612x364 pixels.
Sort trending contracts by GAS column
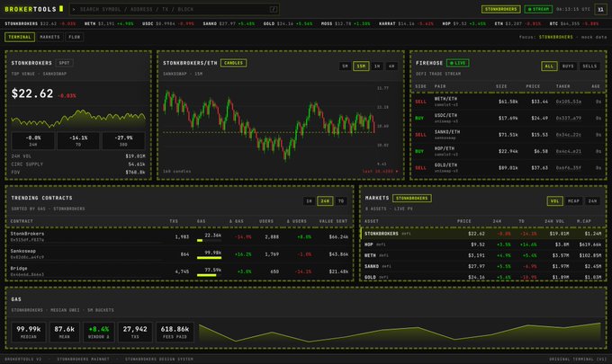point(201,221)
